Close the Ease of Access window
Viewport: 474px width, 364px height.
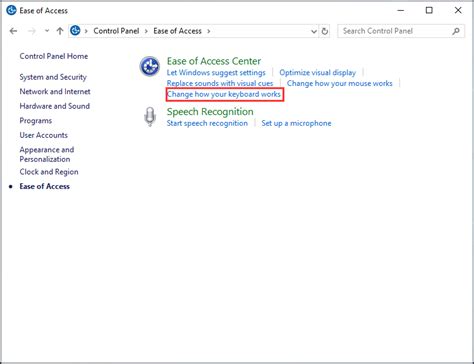point(458,11)
